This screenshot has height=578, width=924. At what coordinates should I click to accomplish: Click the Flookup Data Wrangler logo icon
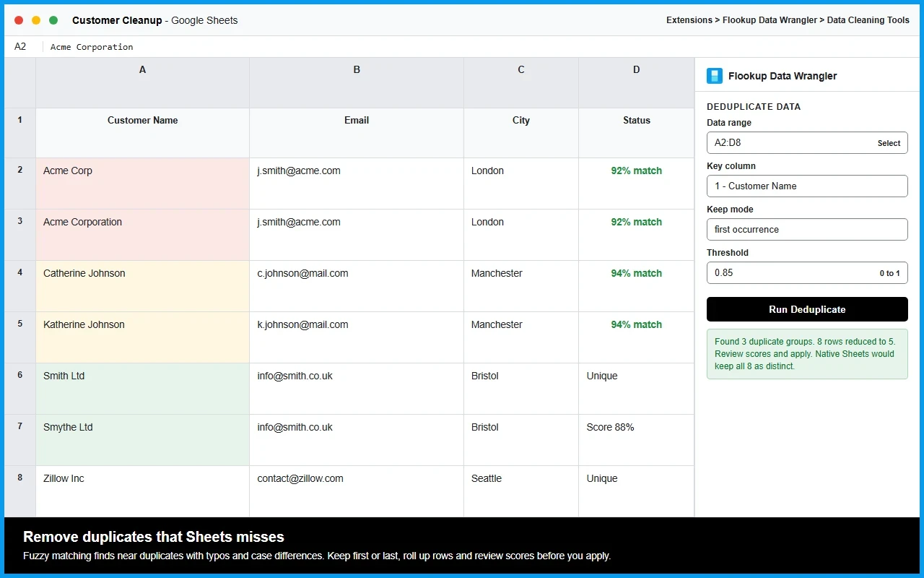click(x=715, y=76)
